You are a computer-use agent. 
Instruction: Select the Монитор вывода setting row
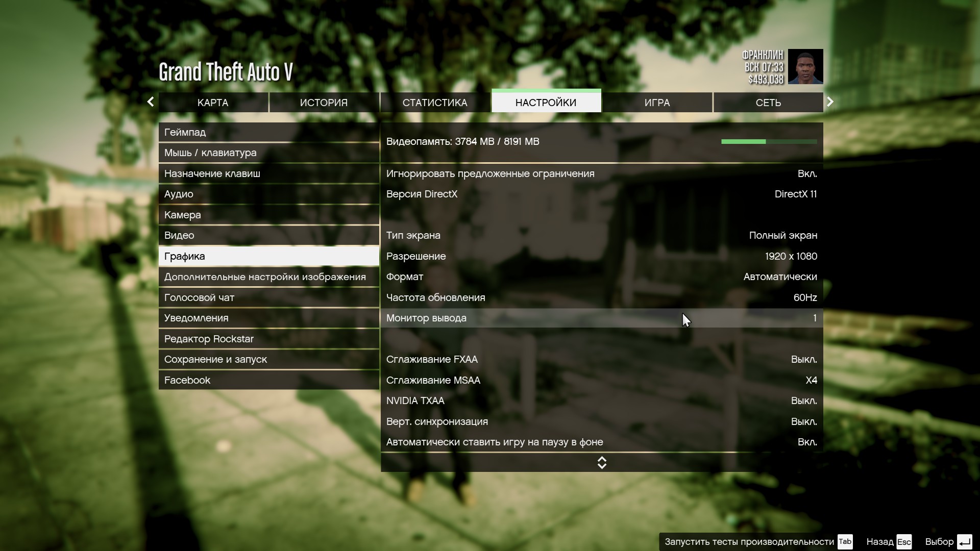[x=602, y=318]
